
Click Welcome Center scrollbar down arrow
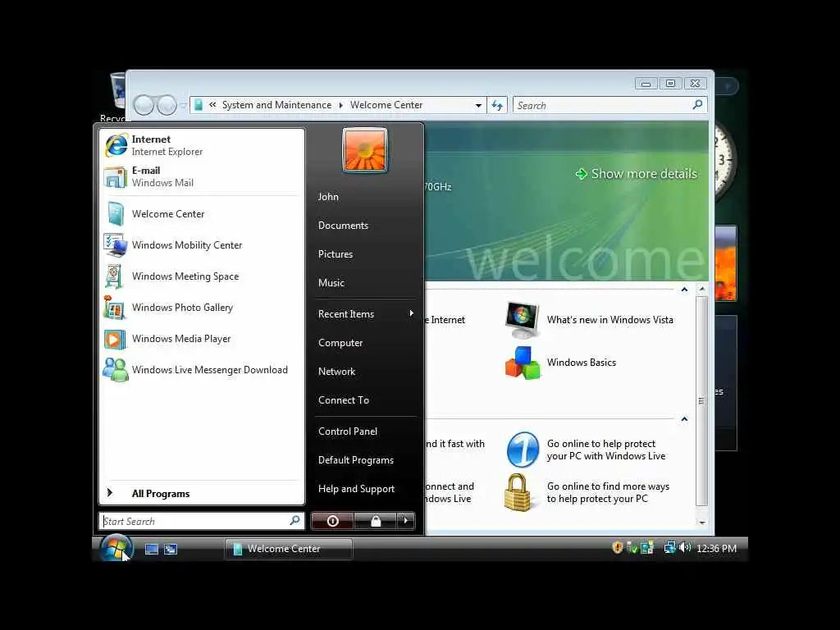coord(702,523)
